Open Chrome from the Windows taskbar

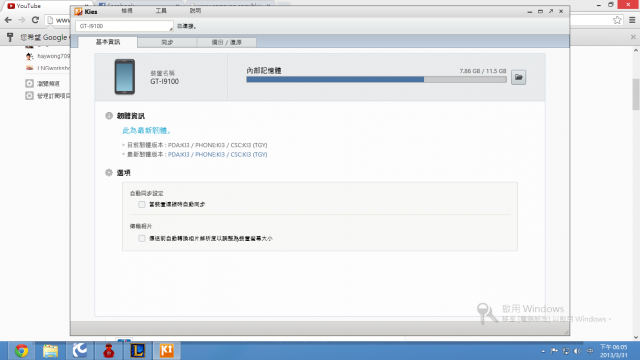point(21,351)
